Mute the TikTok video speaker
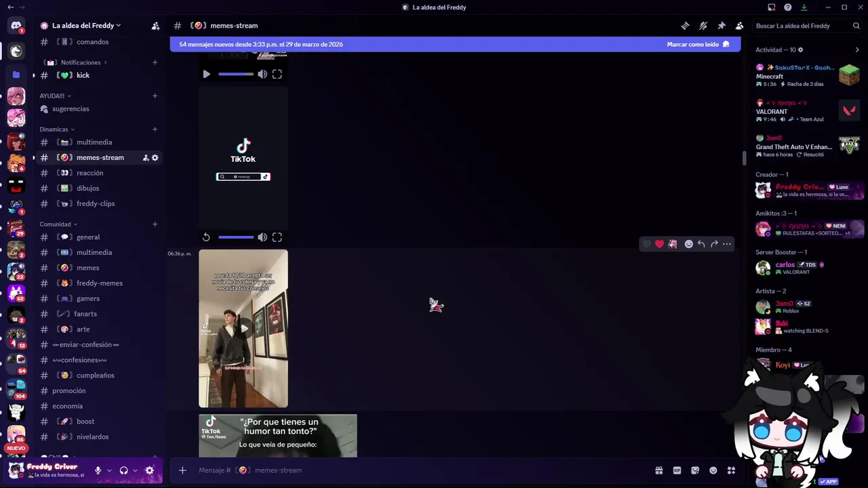The image size is (868, 488). pos(262,237)
